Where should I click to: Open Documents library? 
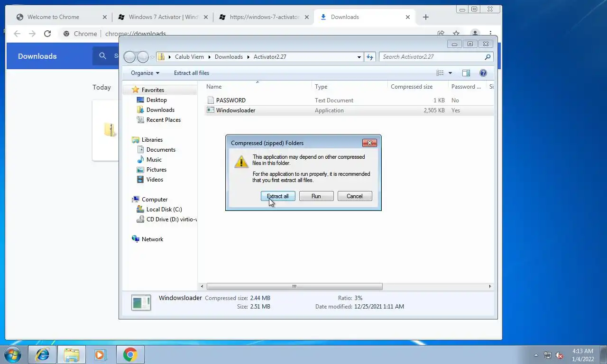tap(161, 150)
